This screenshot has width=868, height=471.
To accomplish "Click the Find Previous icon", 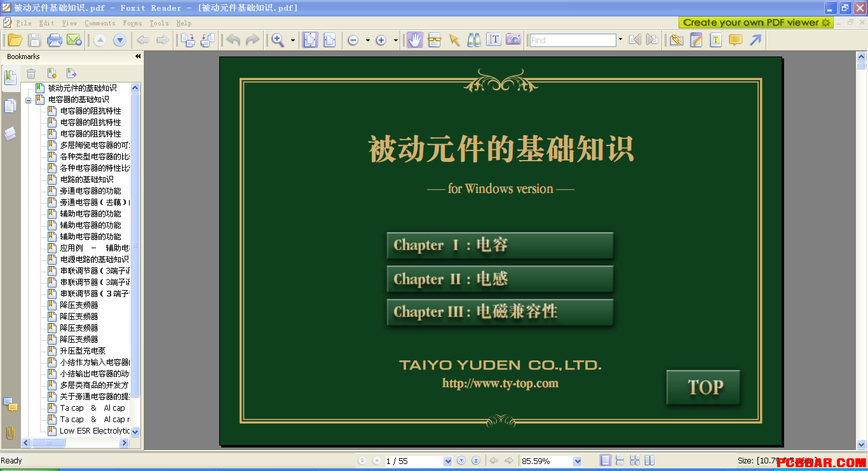I will (x=634, y=40).
